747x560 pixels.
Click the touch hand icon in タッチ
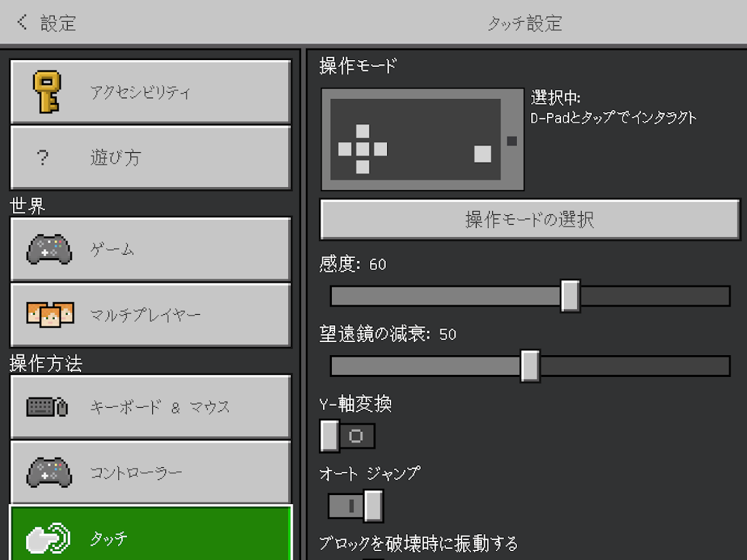pyautogui.click(x=47, y=540)
